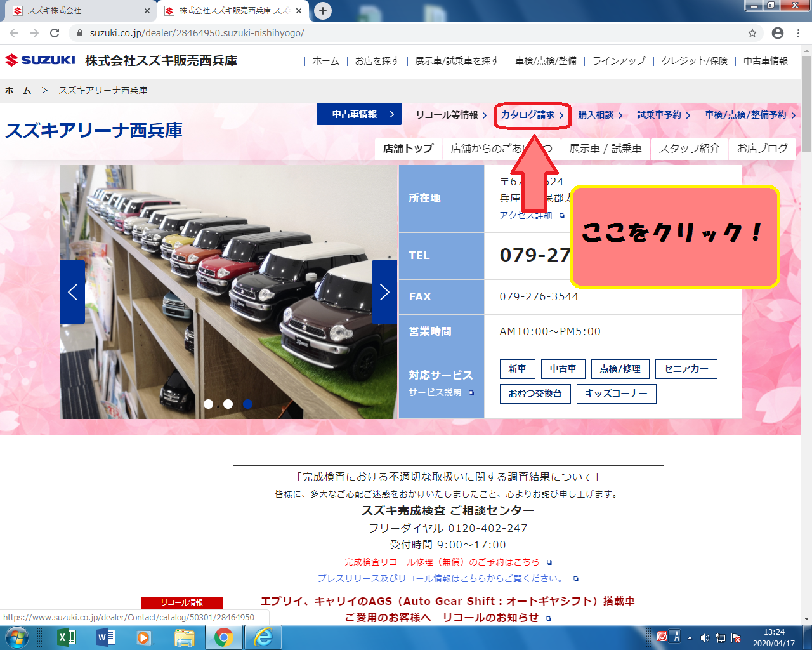Open ラインアップ menu item
This screenshot has width=812, height=650.
pos(619,61)
